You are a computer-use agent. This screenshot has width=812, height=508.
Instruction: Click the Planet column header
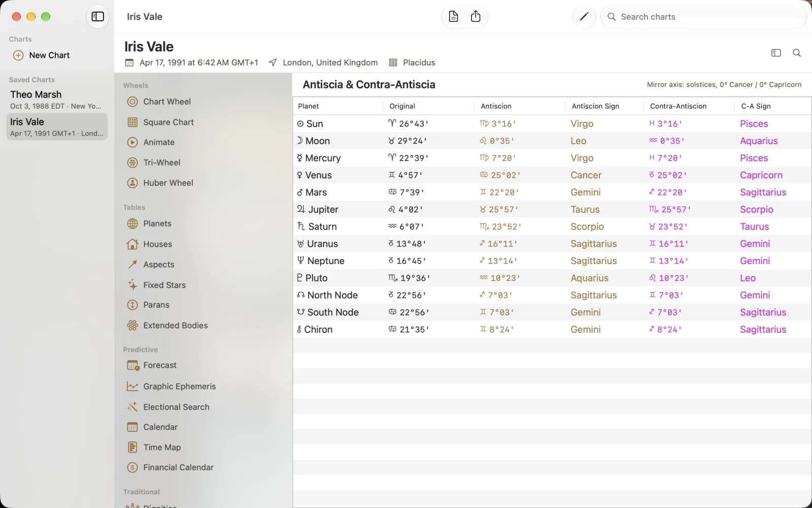338,106
